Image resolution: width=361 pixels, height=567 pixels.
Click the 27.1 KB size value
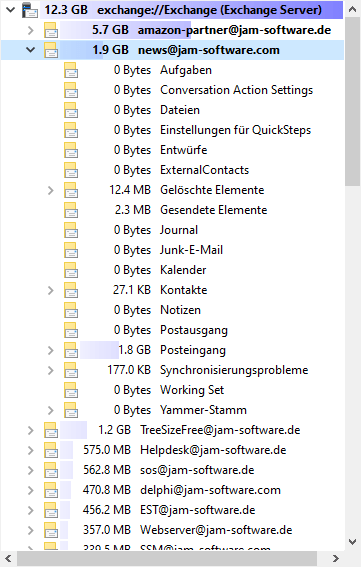(x=132, y=290)
